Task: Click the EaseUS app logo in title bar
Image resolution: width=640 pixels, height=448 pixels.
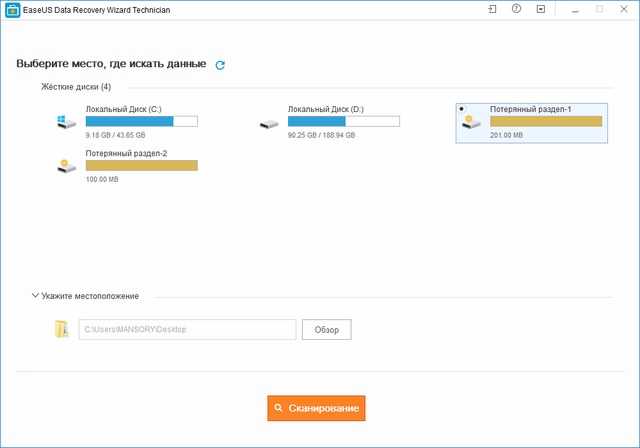Action: click(x=8, y=9)
